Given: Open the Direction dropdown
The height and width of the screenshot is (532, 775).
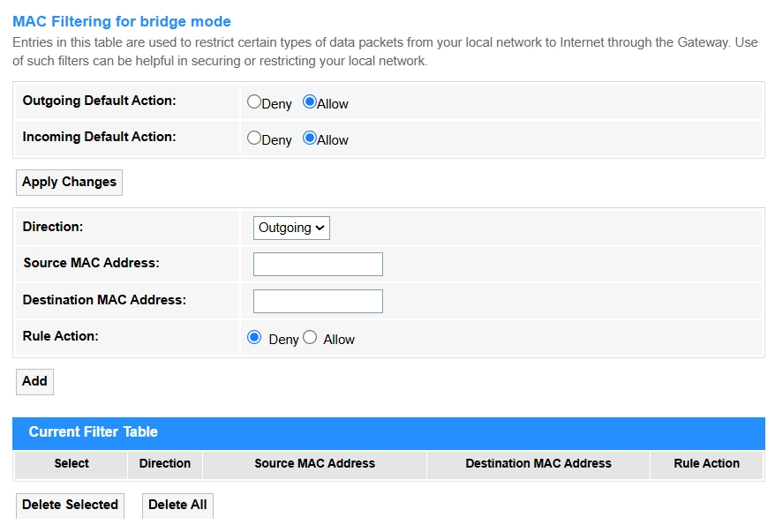Looking at the screenshot, I should pyautogui.click(x=291, y=228).
